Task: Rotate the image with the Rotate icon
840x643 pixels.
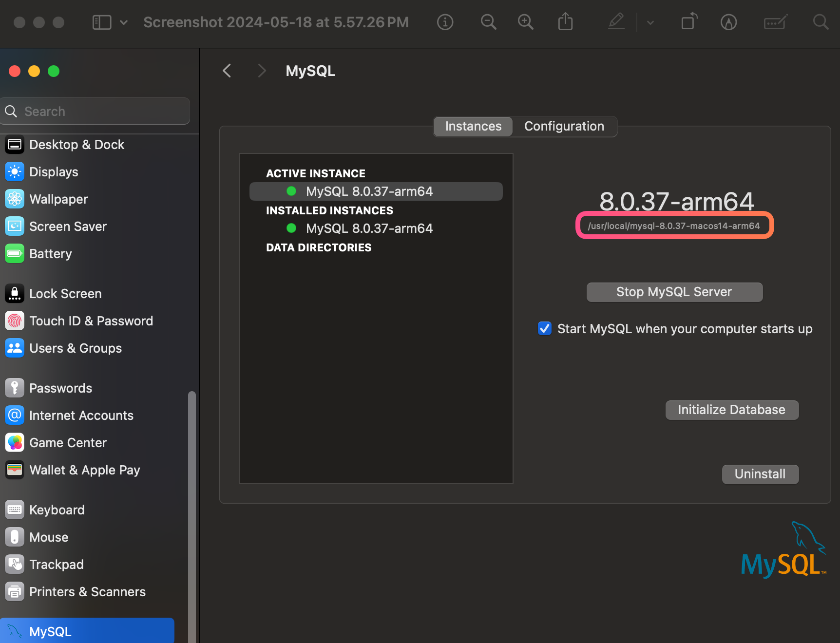Action: [689, 21]
